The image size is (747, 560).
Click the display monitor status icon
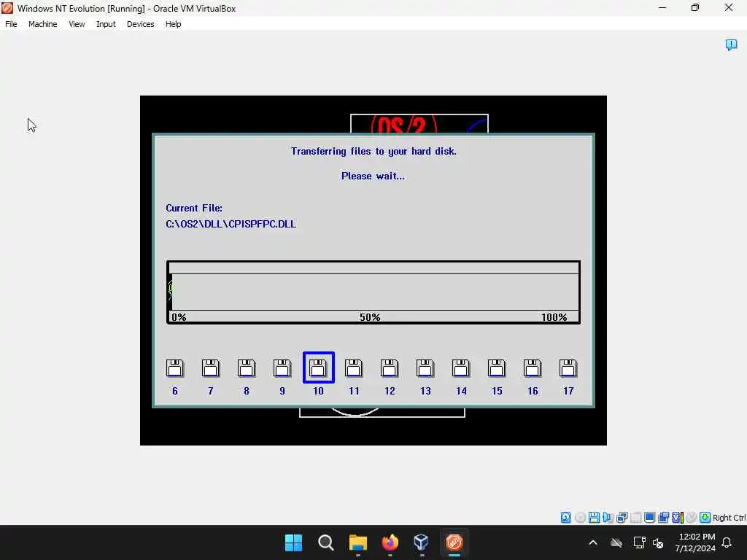[x=649, y=517]
